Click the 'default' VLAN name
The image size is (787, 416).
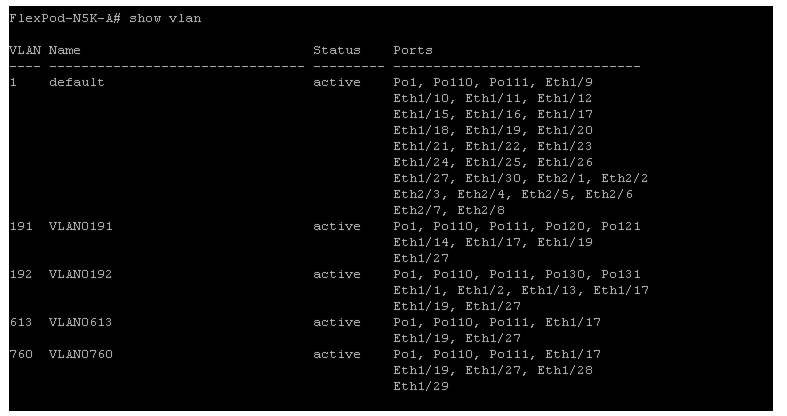pyautogui.click(x=77, y=82)
